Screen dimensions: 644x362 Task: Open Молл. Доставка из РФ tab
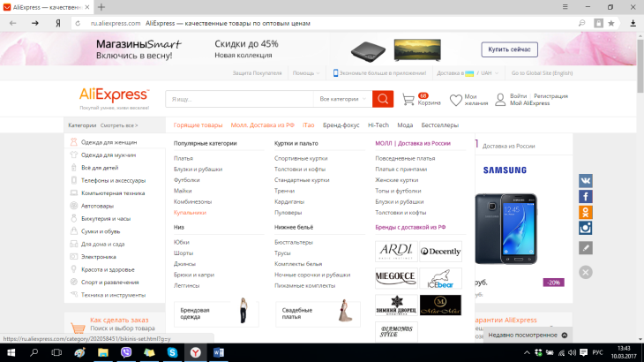point(262,124)
